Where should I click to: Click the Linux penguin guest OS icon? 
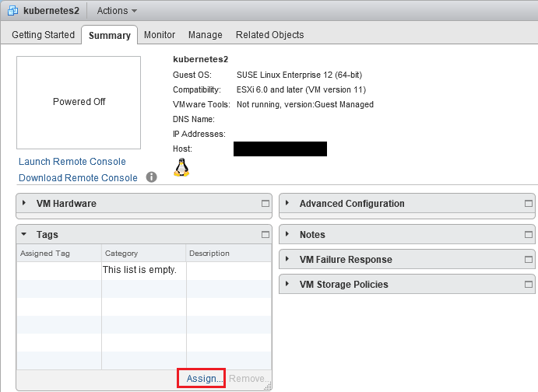pos(181,167)
